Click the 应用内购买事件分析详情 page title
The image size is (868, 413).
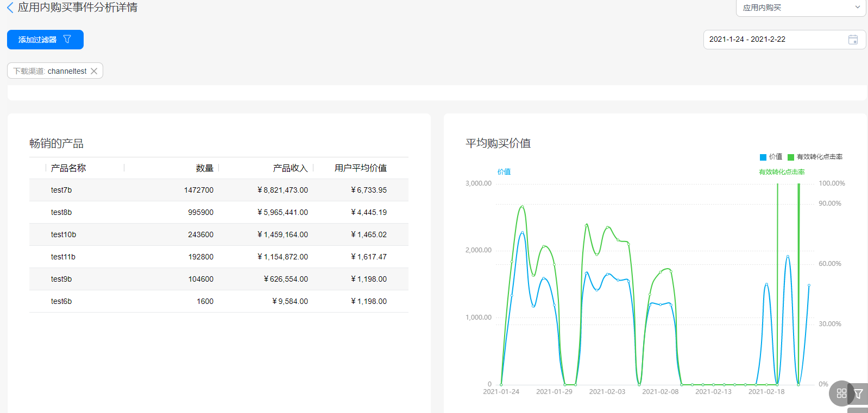(x=78, y=8)
